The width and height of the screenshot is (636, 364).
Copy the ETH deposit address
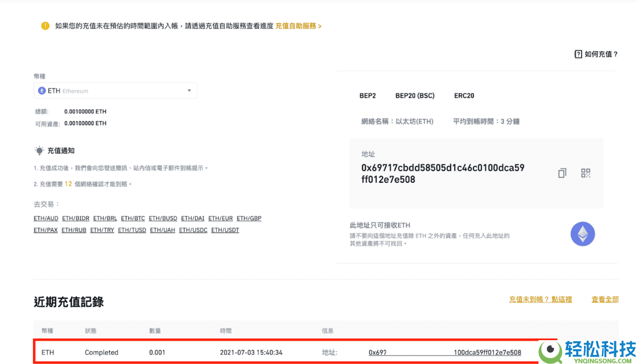point(562,173)
